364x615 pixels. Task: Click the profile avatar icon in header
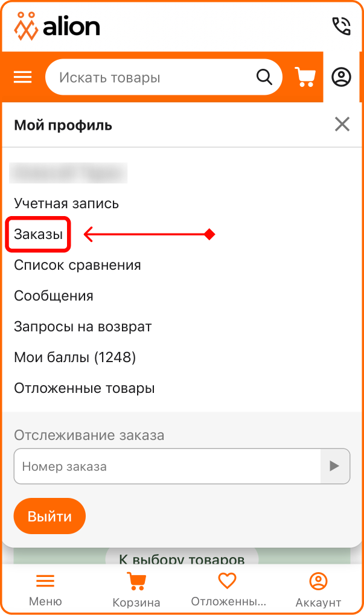tap(341, 77)
